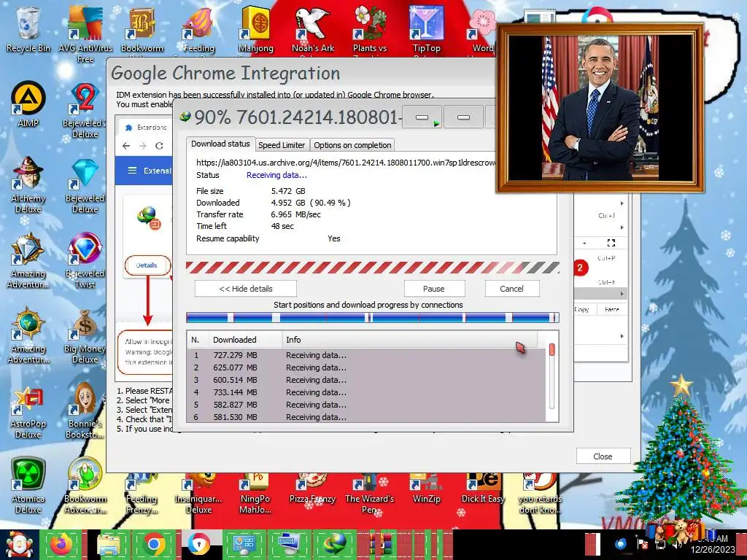Switch to Internet Download Manager taskbar icon
The image size is (747, 560).
pyautogui.click(x=336, y=545)
